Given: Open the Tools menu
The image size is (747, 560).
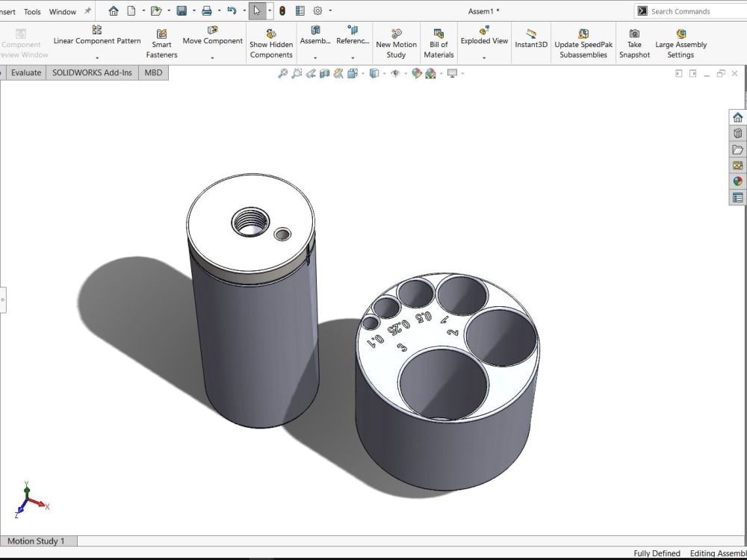Looking at the screenshot, I should pyautogui.click(x=32, y=11).
